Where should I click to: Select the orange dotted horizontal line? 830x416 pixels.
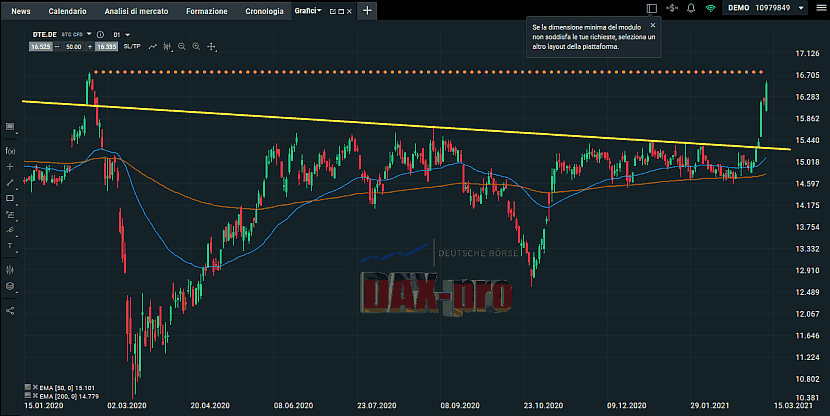(428, 71)
